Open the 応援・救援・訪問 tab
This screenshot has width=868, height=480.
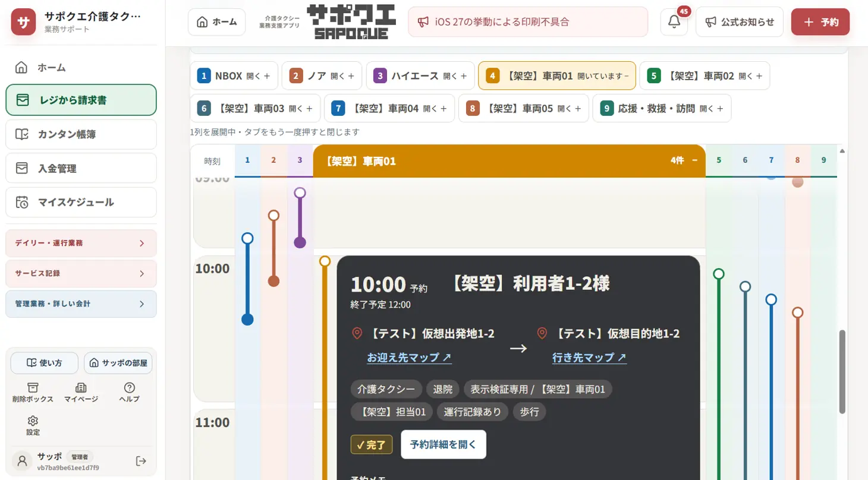pyautogui.click(x=662, y=108)
